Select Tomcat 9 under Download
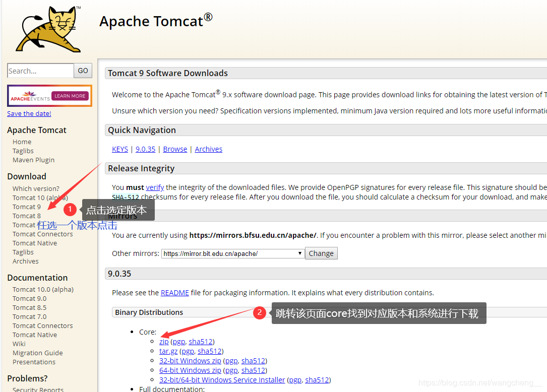This screenshot has width=547, height=392. click(x=27, y=207)
